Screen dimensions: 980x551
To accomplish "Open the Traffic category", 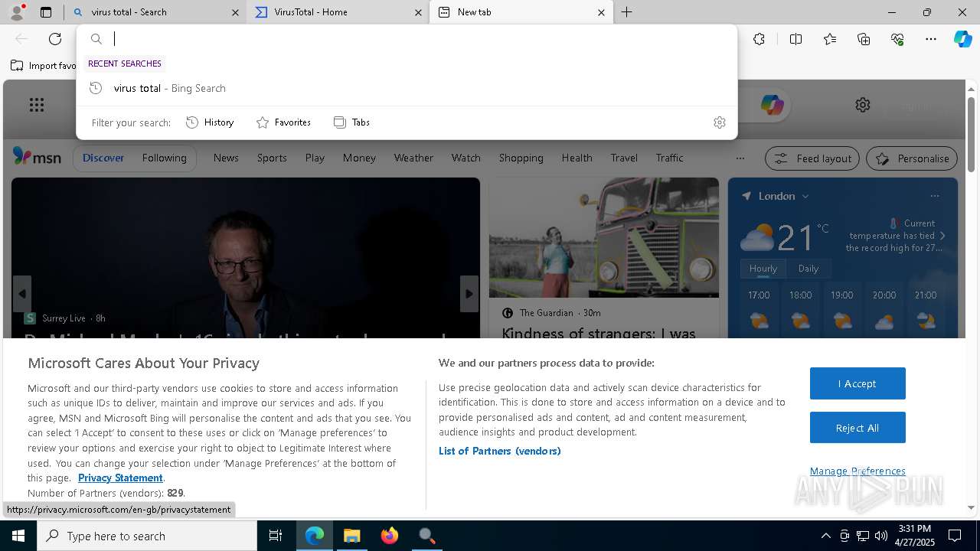I will tap(669, 158).
